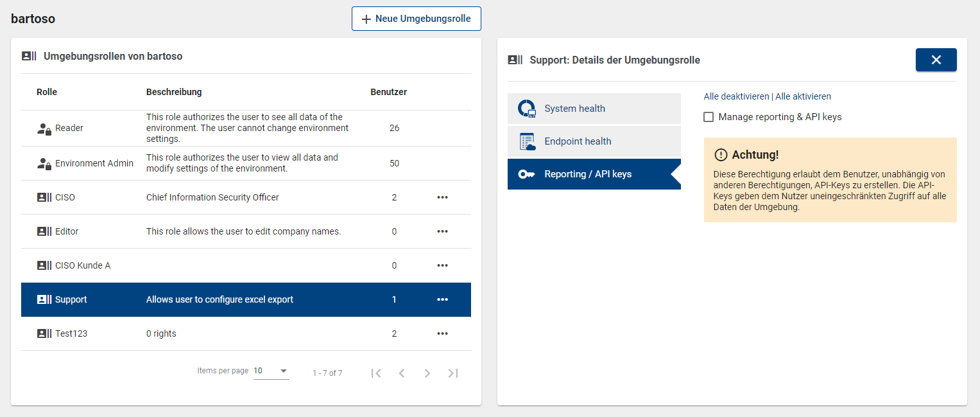Open options menu for CISO Kunde A

click(442, 265)
